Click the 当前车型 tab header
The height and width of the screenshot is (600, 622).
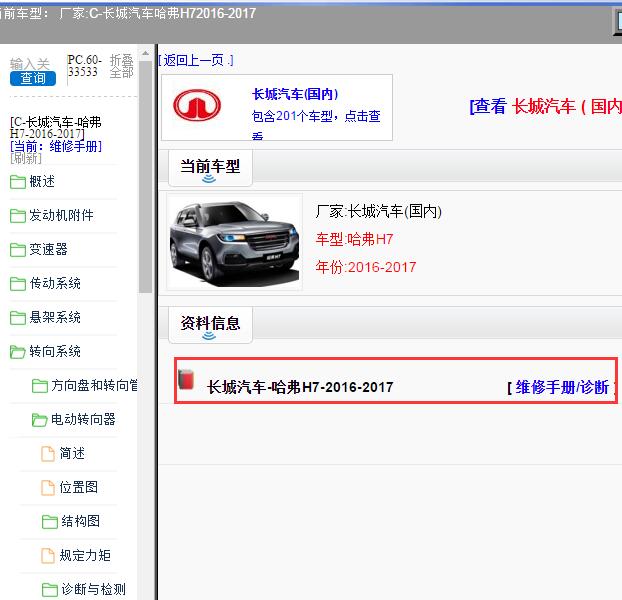[x=210, y=168]
